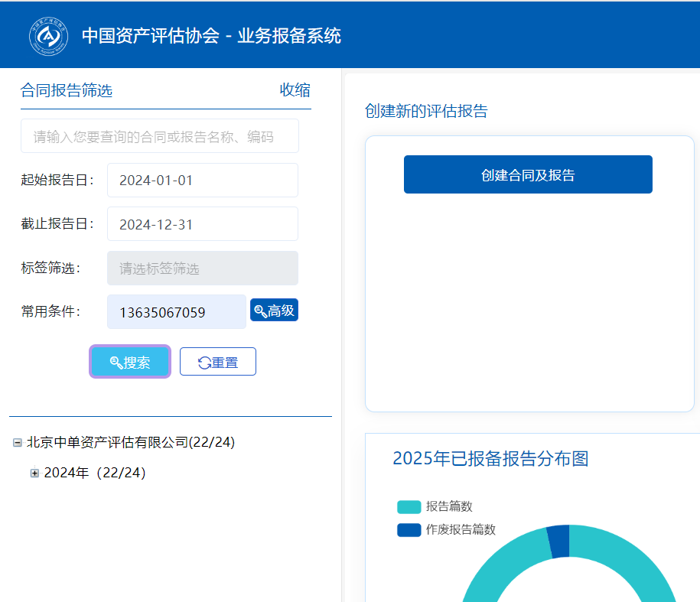
Task: Expand the 2024年 tree node
Action: point(34,473)
